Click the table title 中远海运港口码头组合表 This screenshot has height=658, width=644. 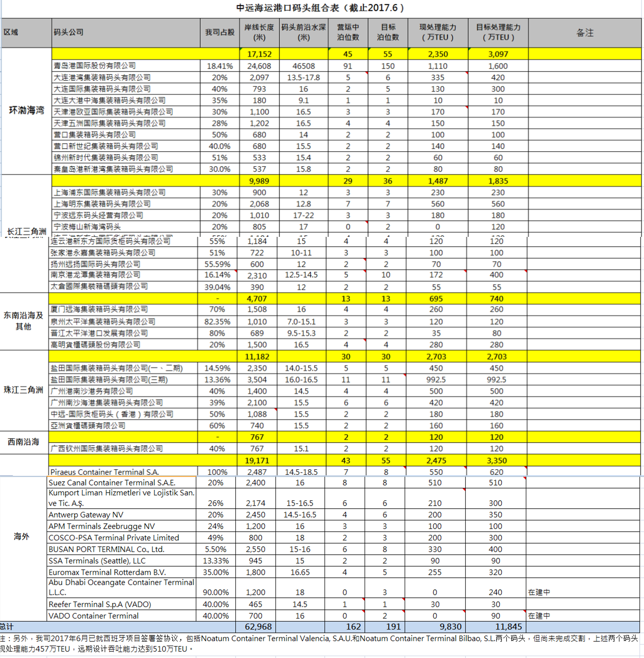point(320,8)
